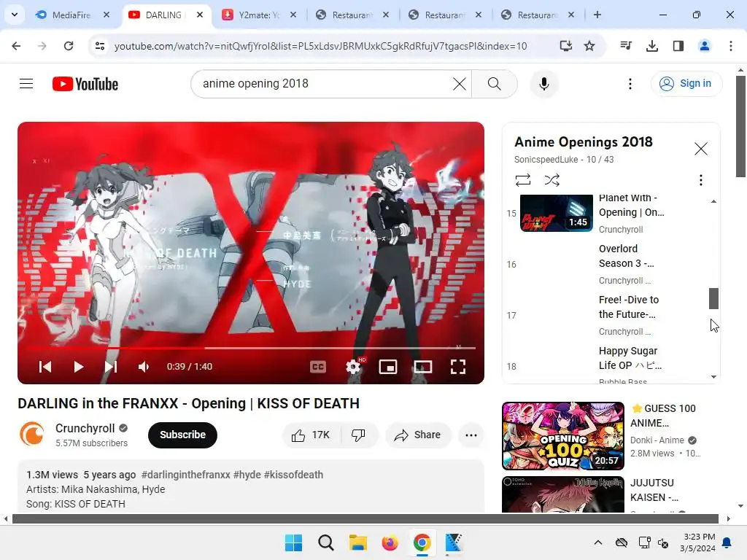747x560 pixels.
Task: Open Chrome profile icon
Action: pos(704,46)
